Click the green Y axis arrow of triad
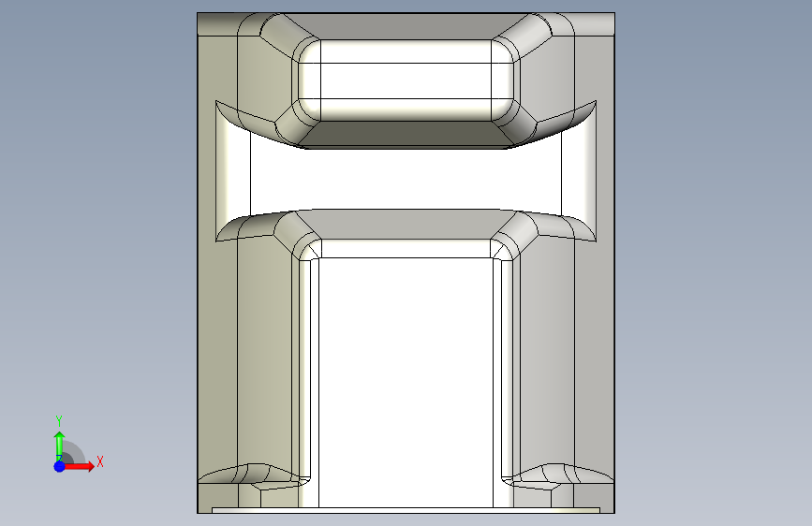Screen dimensions: 812x526 click(x=60, y=446)
